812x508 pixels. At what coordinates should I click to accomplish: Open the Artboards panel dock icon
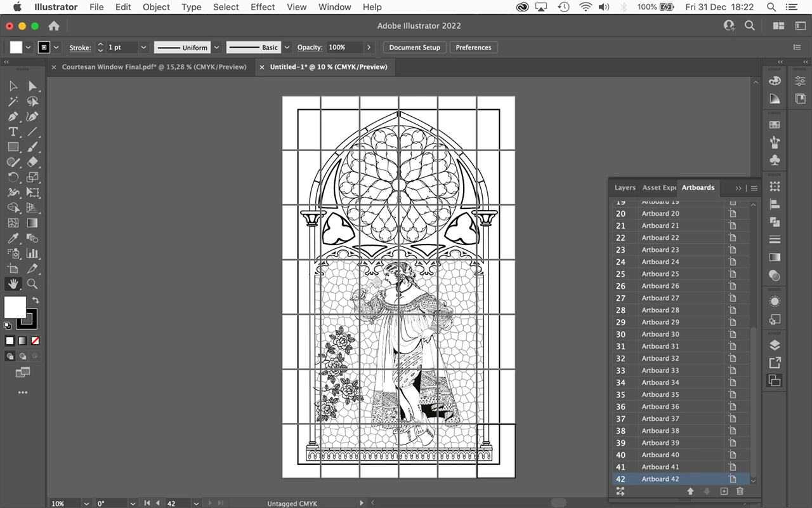coord(775,380)
